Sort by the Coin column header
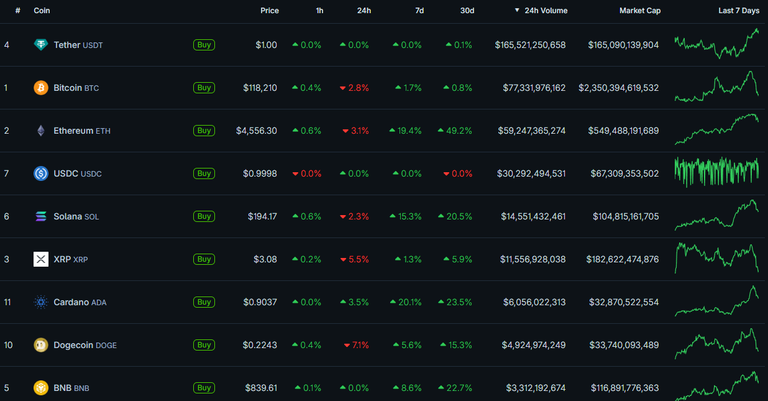Screen dimensions: 768x401 (x=42, y=10)
